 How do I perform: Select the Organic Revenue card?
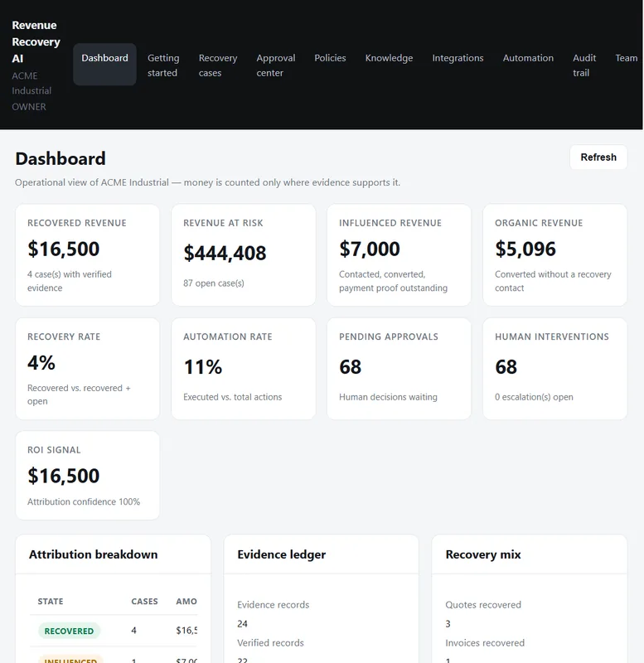click(554, 255)
